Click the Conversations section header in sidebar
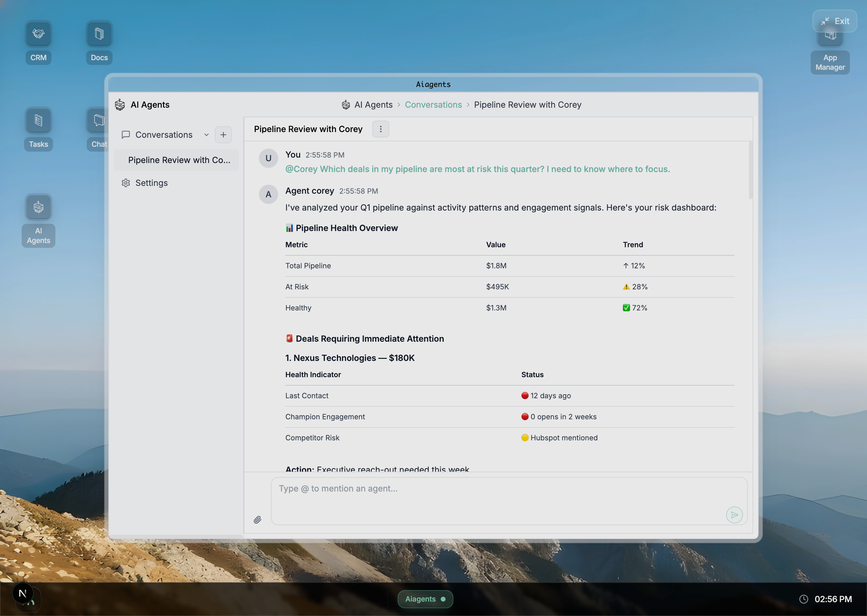 coord(163,135)
